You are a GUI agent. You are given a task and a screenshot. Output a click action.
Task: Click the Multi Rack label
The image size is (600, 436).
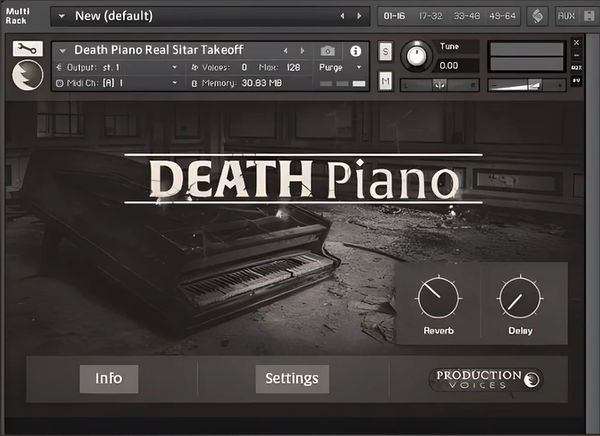point(17,16)
